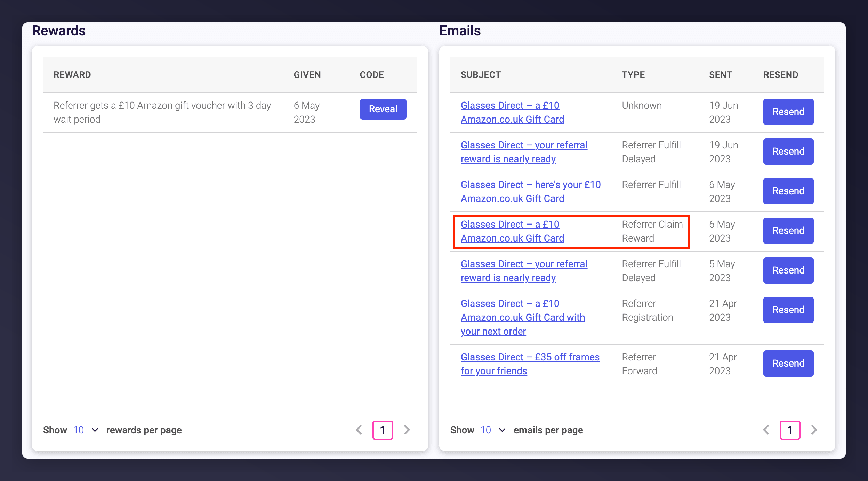This screenshot has height=481, width=868.
Task: Click the Unknown type cell
Action: tap(642, 105)
